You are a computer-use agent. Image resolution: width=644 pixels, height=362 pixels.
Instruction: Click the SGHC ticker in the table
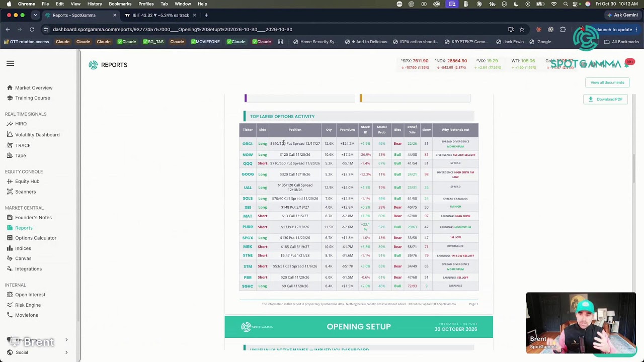[x=248, y=286]
